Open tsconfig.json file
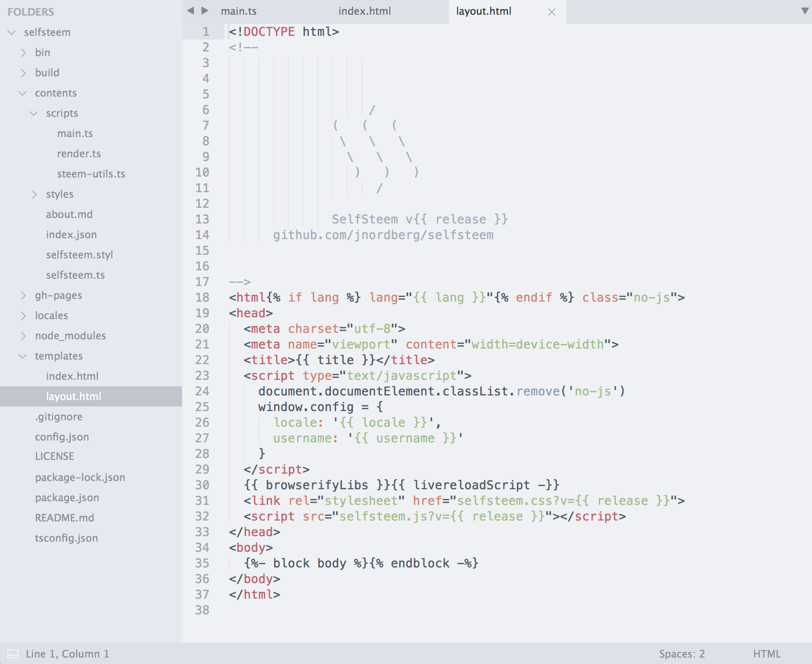Screen dimensions: 812x664 pyautogui.click(x=67, y=538)
